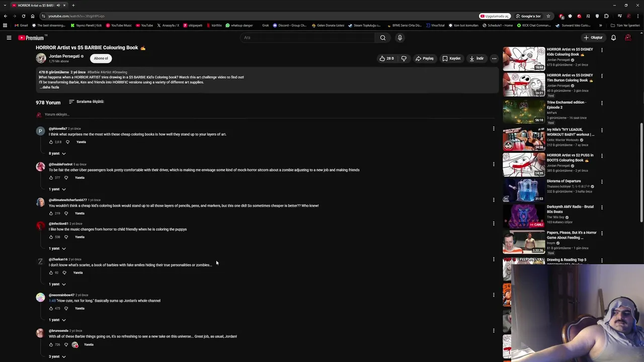Open options for Darksynth AMV Radio video
This screenshot has height=362, width=644.
602,207
